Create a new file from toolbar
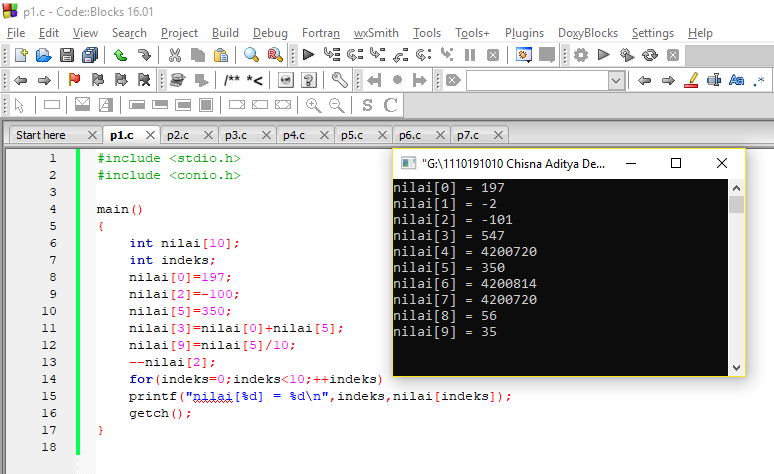This screenshot has height=474, width=774. point(21,55)
